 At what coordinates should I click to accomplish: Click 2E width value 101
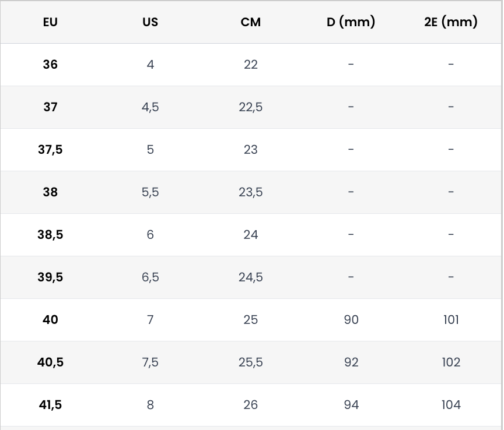click(x=451, y=320)
